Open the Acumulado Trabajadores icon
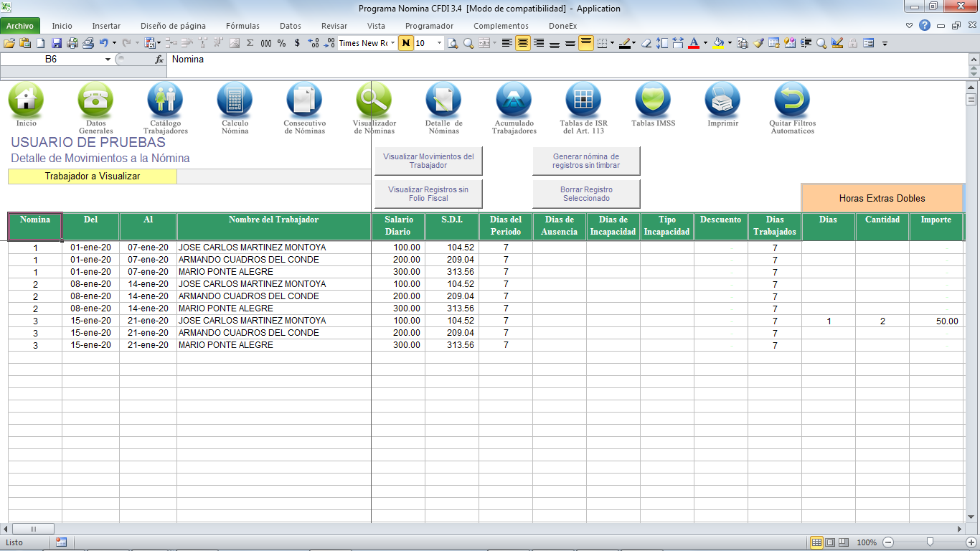Image resolution: width=980 pixels, height=551 pixels. (514, 100)
